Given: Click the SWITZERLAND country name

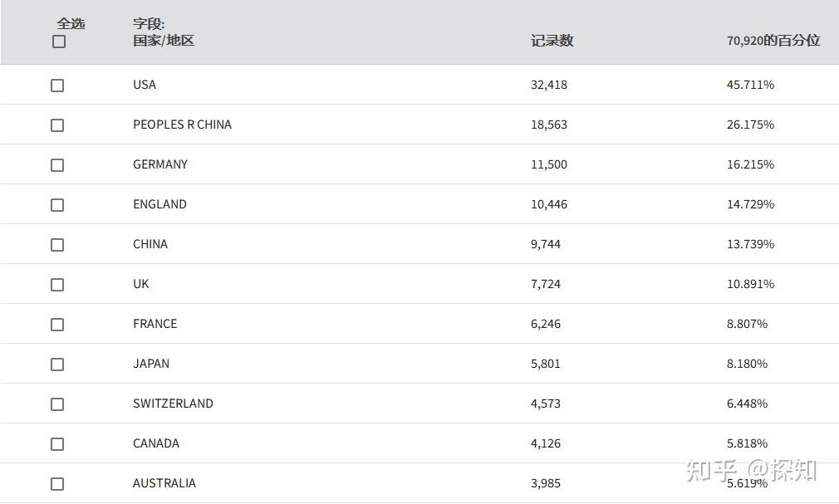Looking at the screenshot, I should click(x=173, y=404).
